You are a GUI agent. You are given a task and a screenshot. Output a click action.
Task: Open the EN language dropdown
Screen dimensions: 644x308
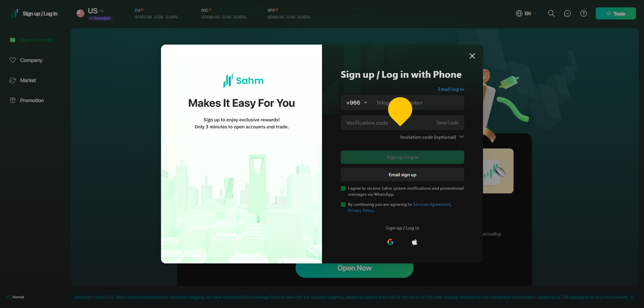pyautogui.click(x=526, y=13)
